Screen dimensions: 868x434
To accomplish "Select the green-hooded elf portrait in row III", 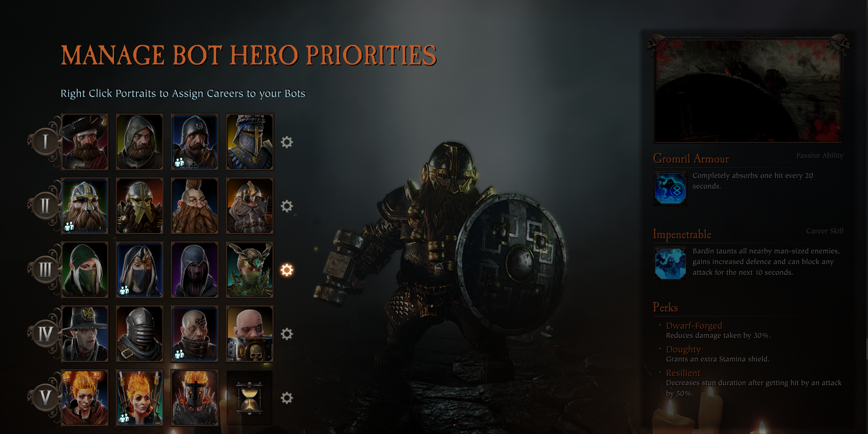I will tap(85, 270).
